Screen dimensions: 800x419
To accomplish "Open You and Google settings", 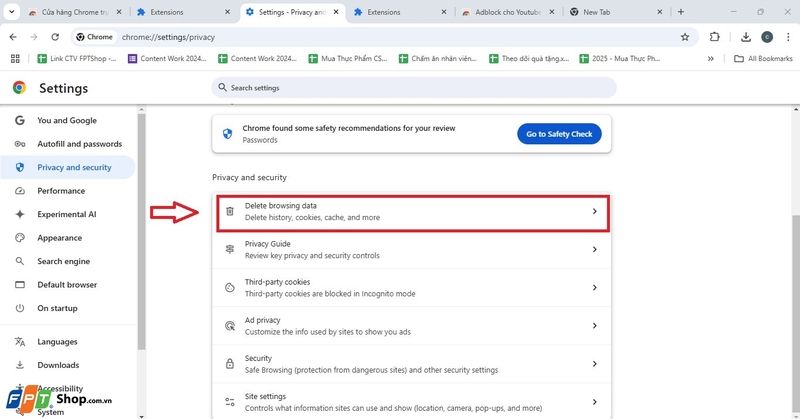I will [x=68, y=120].
